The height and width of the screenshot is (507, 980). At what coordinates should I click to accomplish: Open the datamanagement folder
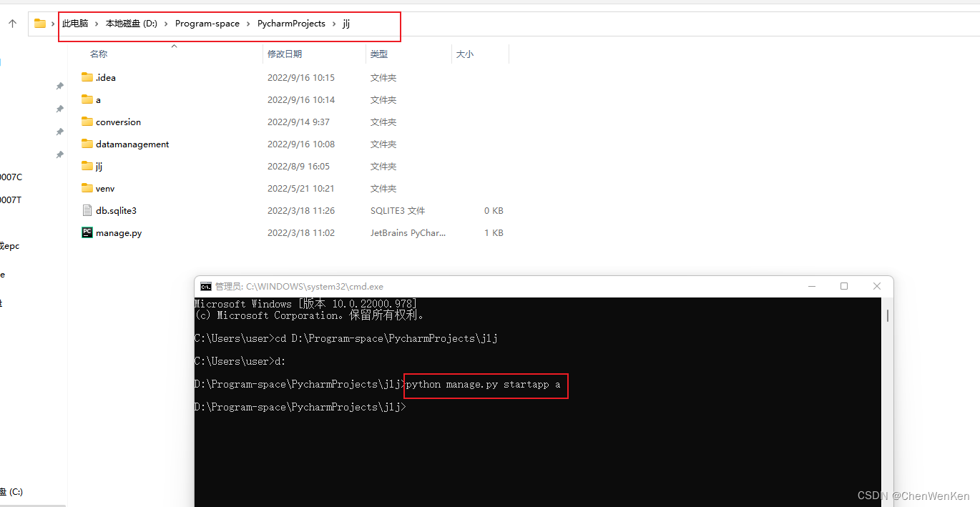[131, 144]
